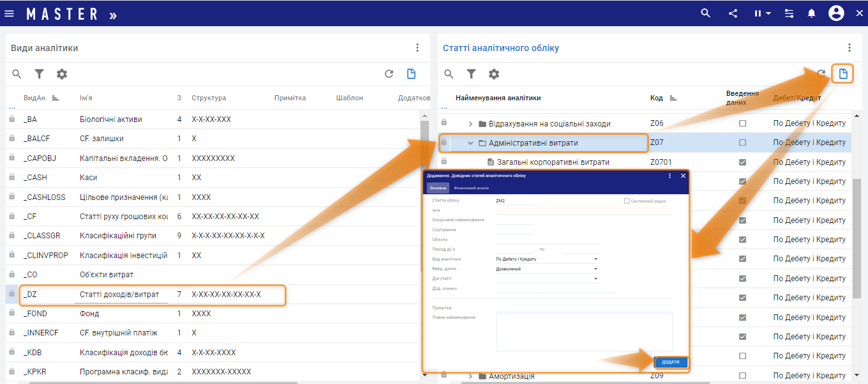Screen dimensions: 868x384
Task: Click the notifications bell icon
Action: coord(811,13)
